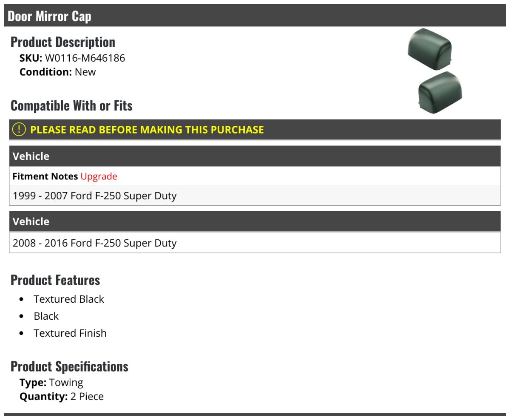Image resolution: width=510 pixels, height=420 pixels.
Task: Click the Compatible With or Fits heading
Action: (71, 105)
